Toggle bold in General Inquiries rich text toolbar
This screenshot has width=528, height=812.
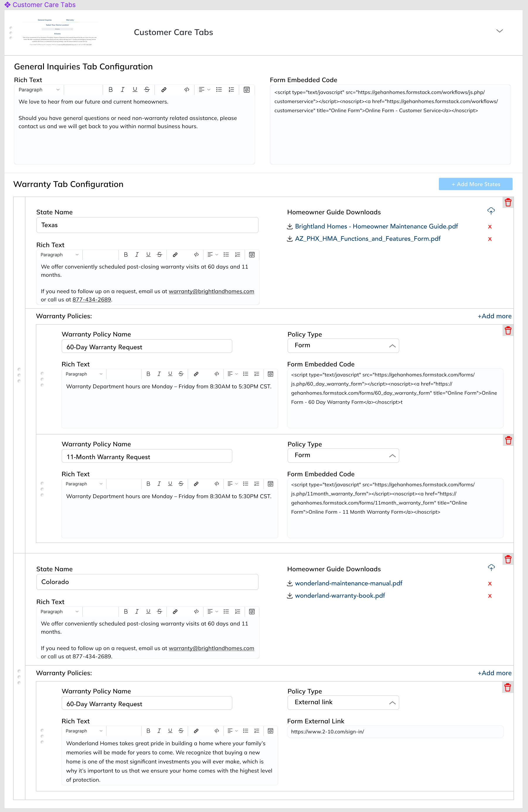(x=110, y=90)
